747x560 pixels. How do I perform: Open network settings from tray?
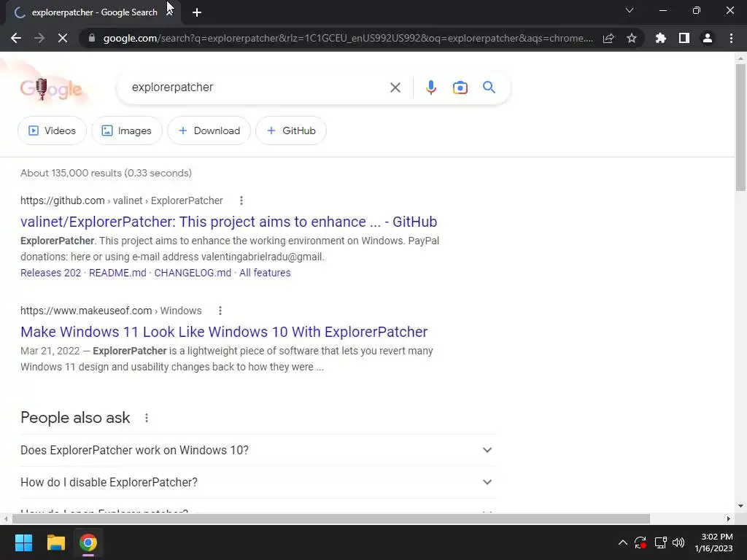click(x=660, y=542)
